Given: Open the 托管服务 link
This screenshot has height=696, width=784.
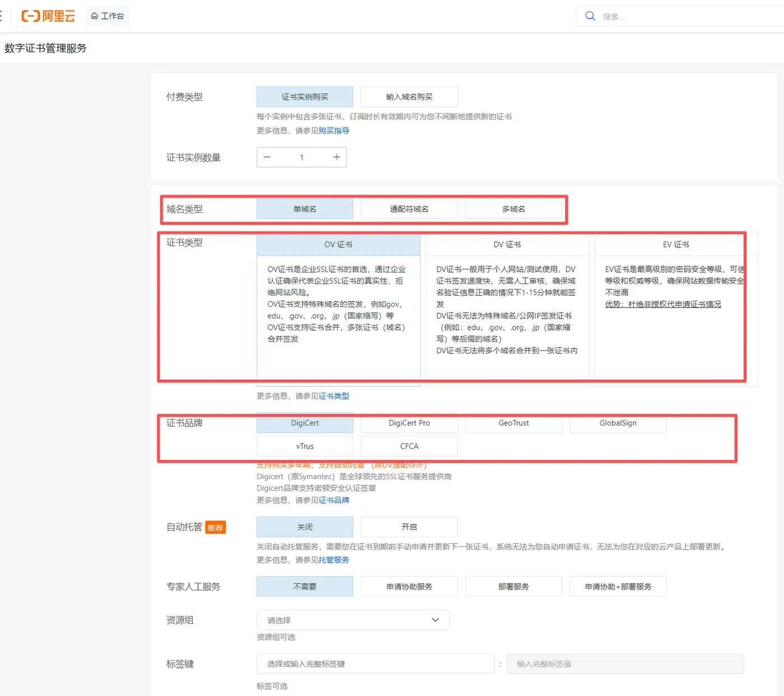Looking at the screenshot, I should click(334, 560).
